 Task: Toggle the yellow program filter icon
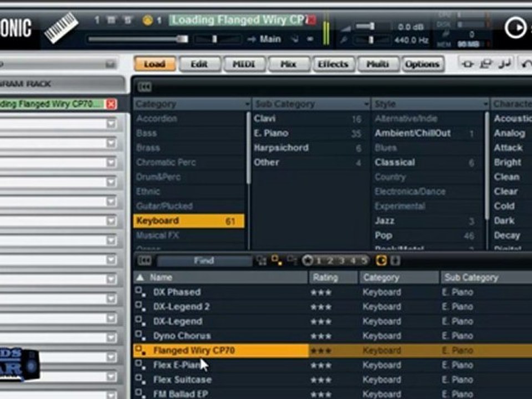click(277, 260)
